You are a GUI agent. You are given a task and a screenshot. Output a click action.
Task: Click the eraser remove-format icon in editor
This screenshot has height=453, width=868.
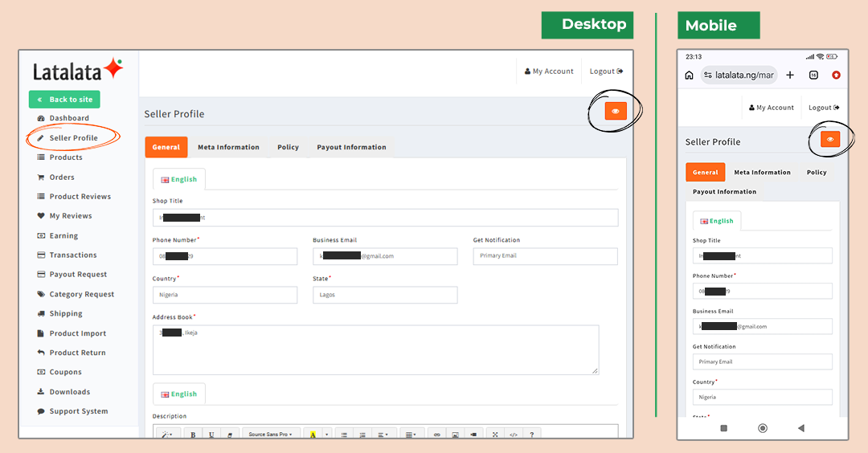point(230,435)
